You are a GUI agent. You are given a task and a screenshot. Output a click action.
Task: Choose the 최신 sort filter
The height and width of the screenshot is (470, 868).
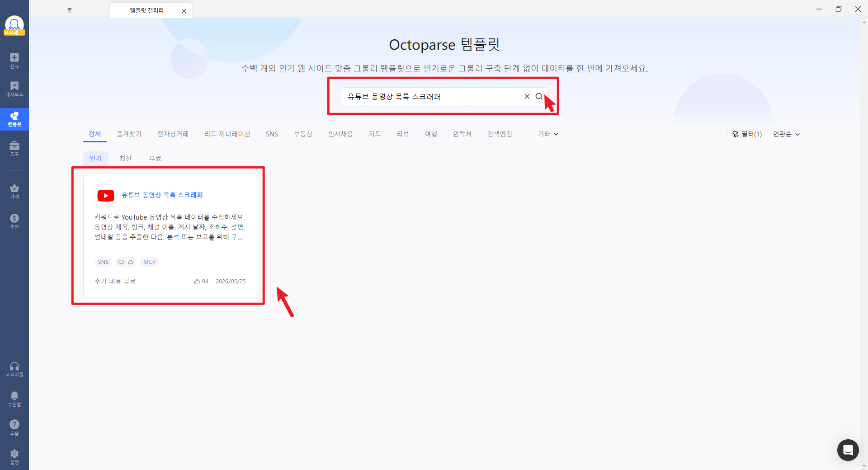click(125, 158)
